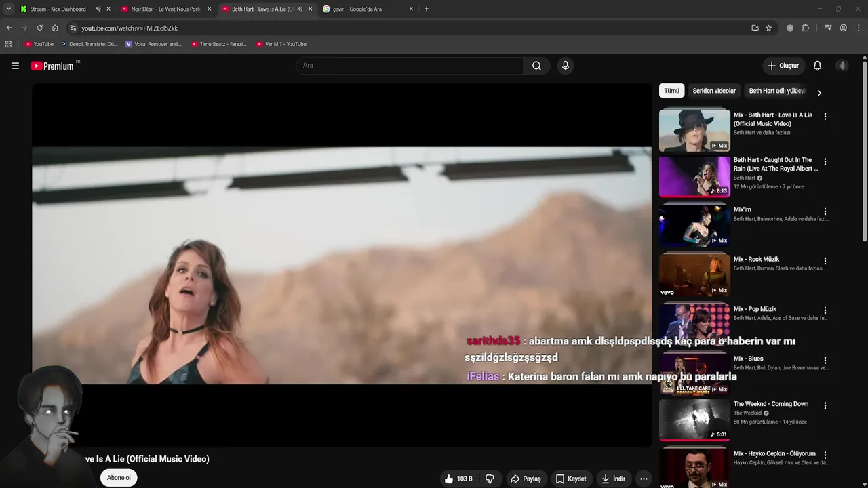This screenshot has width=868, height=488.
Task: Open Mix - Rock Müzik title
Action: pyautogui.click(x=756, y=260)
